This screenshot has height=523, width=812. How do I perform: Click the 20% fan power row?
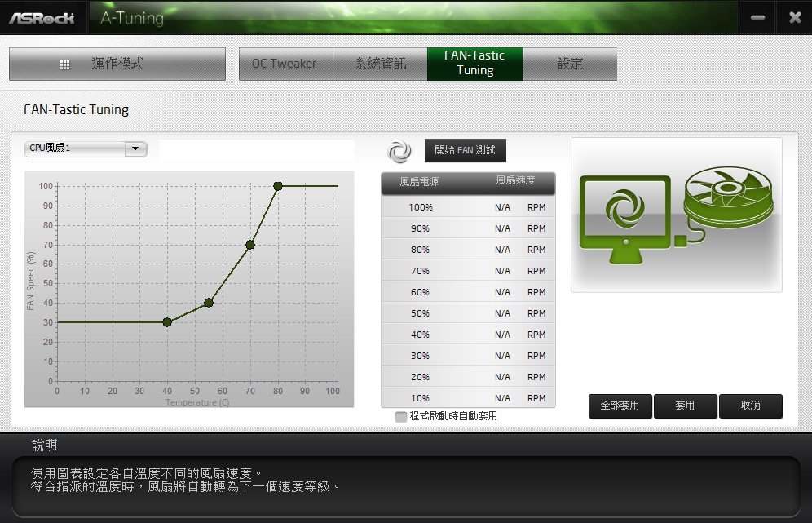pyautogui.click(x=468, y=377)
